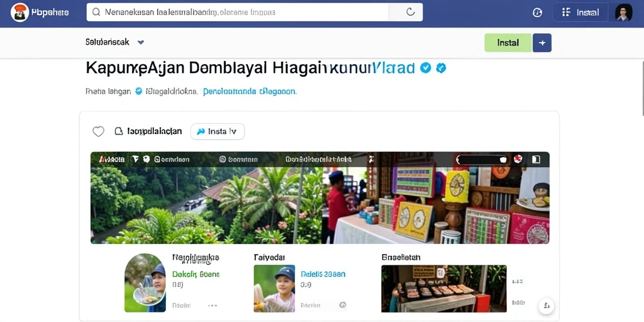Click the green Instal button
This screenshot has height=322, width=644.
(508, 43)
